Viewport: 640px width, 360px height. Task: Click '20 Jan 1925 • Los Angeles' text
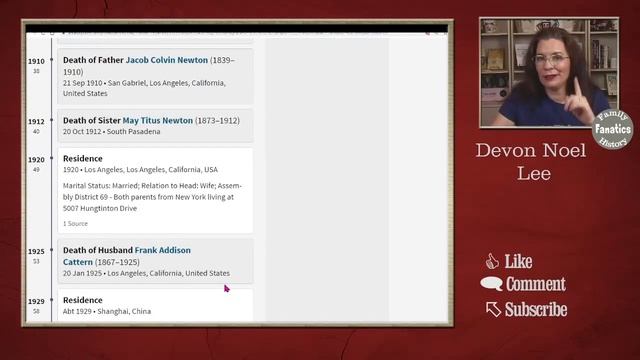click(x=146, y=273)
